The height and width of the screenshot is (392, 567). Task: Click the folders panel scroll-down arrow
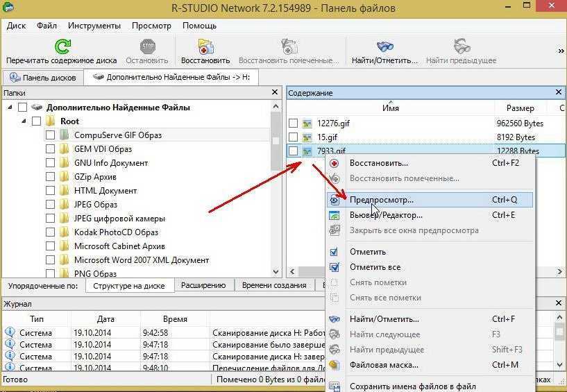pos(276,271)
